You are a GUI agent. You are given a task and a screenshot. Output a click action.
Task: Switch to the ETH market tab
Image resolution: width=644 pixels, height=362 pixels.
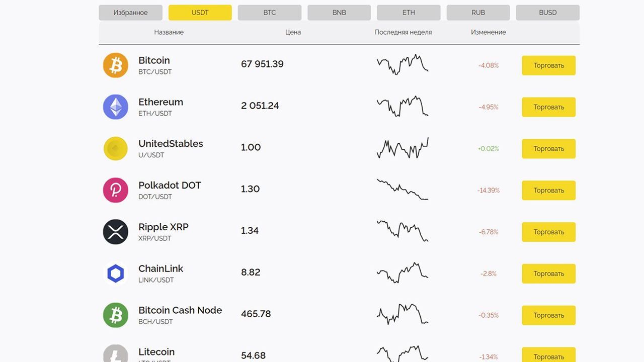pyautogui.click(x=409, y=13)
